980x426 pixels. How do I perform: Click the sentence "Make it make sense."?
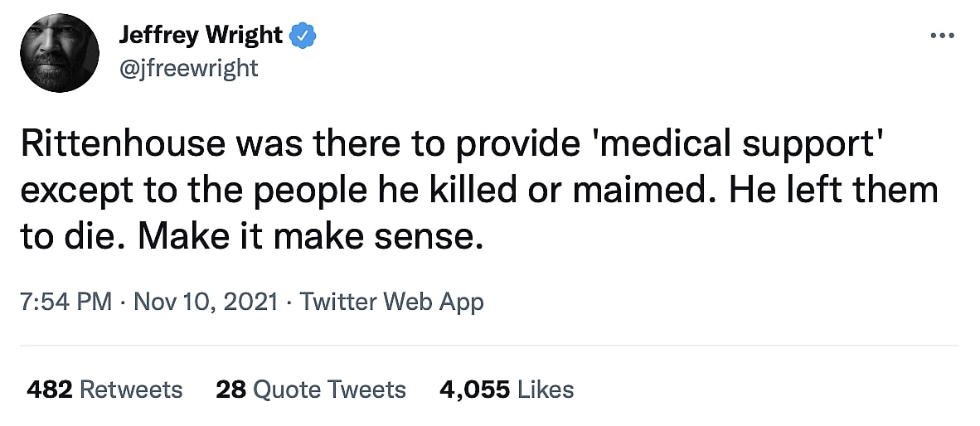(309, 237)
